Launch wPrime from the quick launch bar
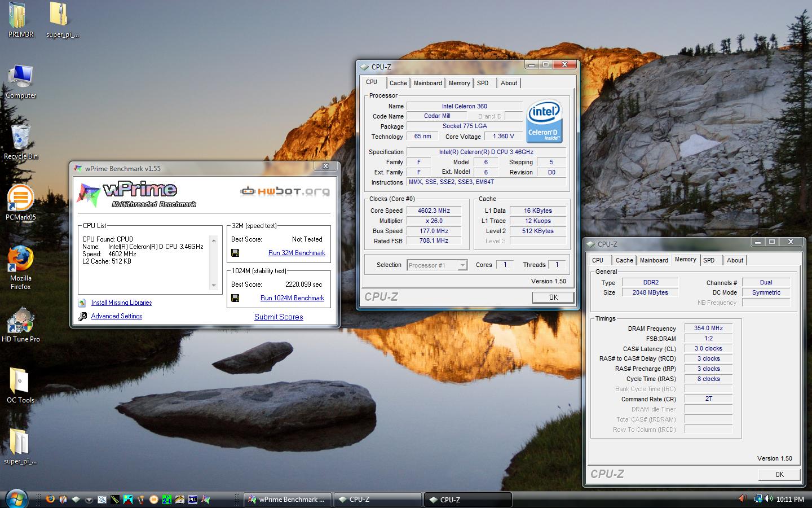This screenshot has height=508, width=812. (206, 499)
